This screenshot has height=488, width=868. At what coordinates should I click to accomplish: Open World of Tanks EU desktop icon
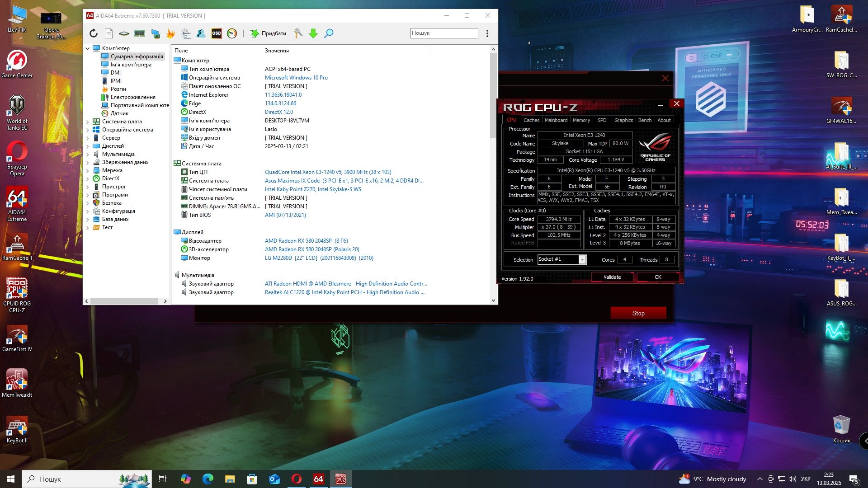17,113
